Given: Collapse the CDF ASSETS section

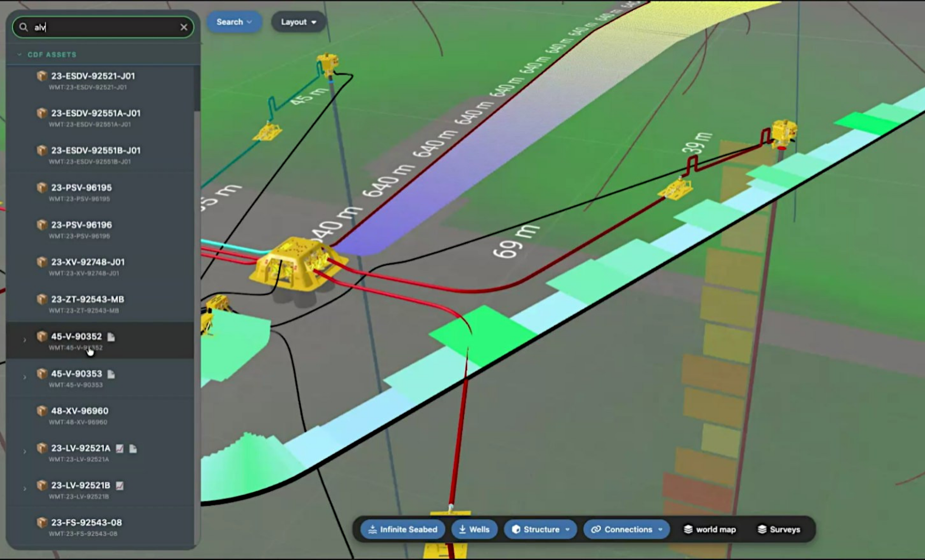Looking at the screenshot, I should tap(19, 55).
